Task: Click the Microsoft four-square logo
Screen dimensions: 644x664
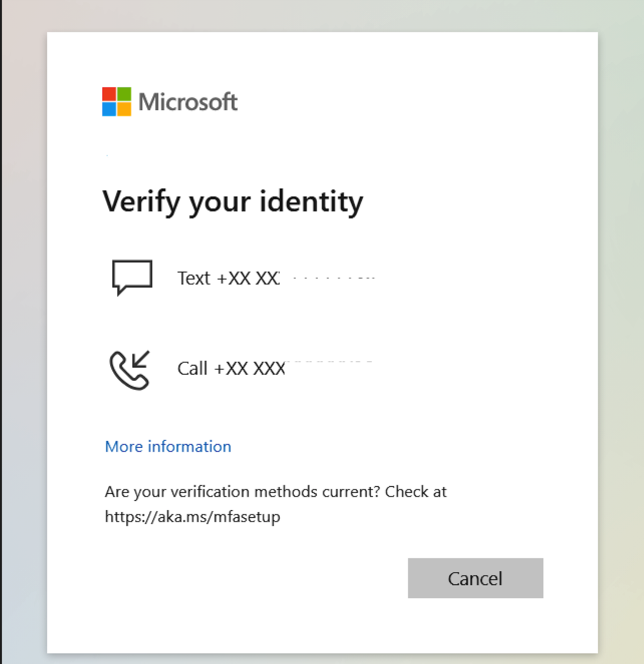Action: point(116,102)
